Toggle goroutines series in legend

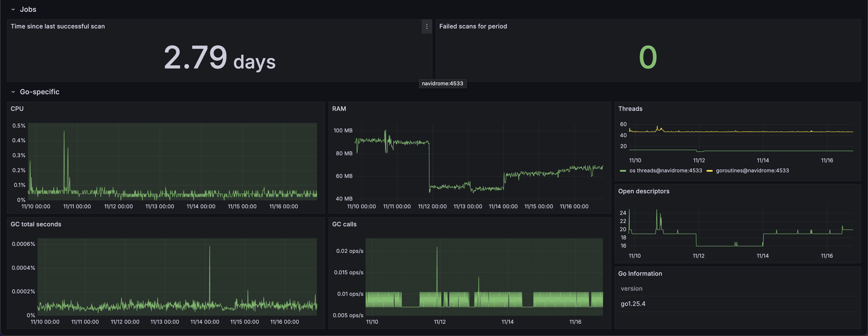coord(752,170)
